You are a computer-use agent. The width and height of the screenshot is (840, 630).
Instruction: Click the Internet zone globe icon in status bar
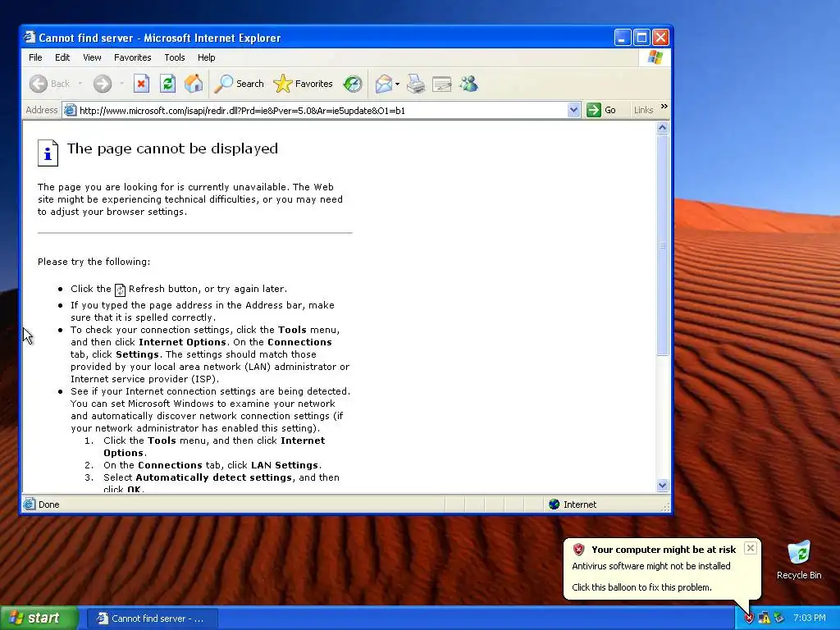[x=555, y=504]
